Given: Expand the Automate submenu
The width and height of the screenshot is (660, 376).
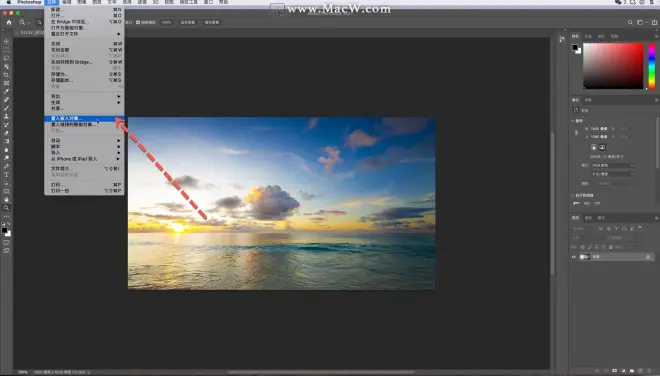Looking at the screenshot, I should coord(84,141).
